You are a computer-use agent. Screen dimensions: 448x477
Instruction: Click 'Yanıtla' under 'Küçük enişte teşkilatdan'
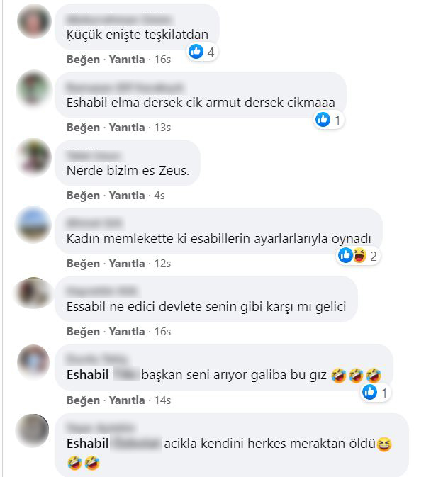[x=127, y=60]
